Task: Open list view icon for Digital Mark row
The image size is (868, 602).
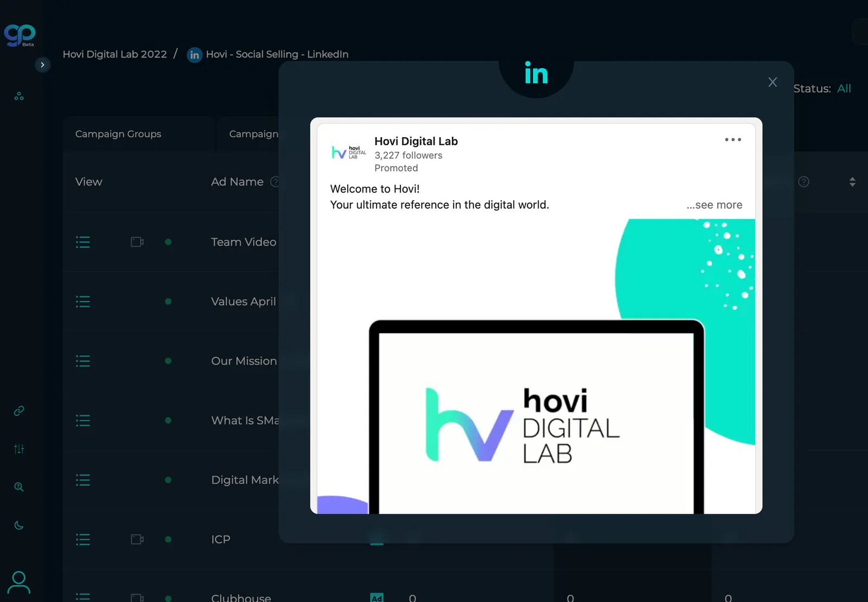Action: click(83, 480)
